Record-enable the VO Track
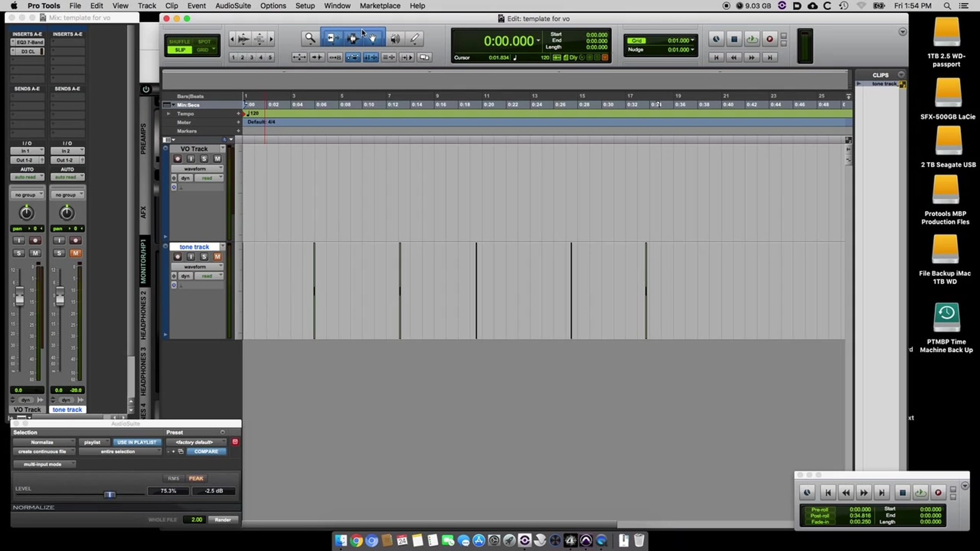 (x=177, y=159)
